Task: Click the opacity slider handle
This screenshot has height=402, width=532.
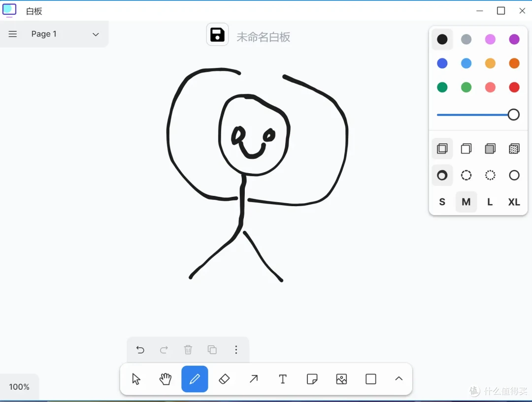Action: pos(513,115)
